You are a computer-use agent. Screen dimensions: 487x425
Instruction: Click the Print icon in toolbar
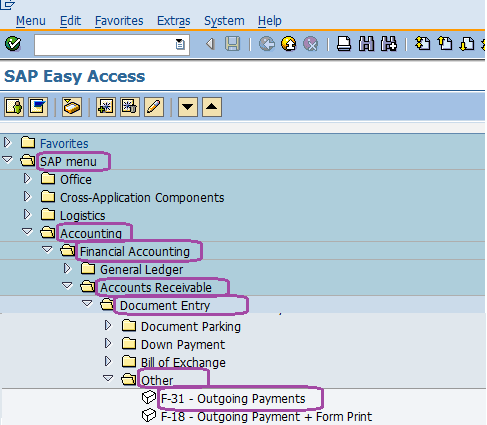point(344,44)
